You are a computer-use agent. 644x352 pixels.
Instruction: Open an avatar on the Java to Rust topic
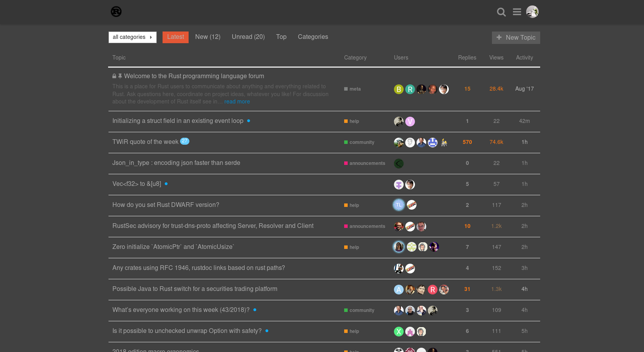pyautogui.click(x=399, y=289)
